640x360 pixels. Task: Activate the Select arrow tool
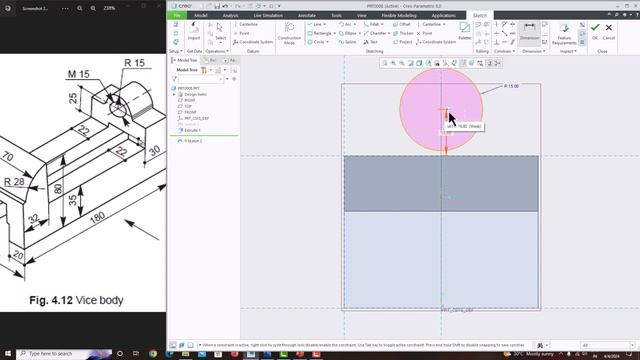[x=220, y=31]
